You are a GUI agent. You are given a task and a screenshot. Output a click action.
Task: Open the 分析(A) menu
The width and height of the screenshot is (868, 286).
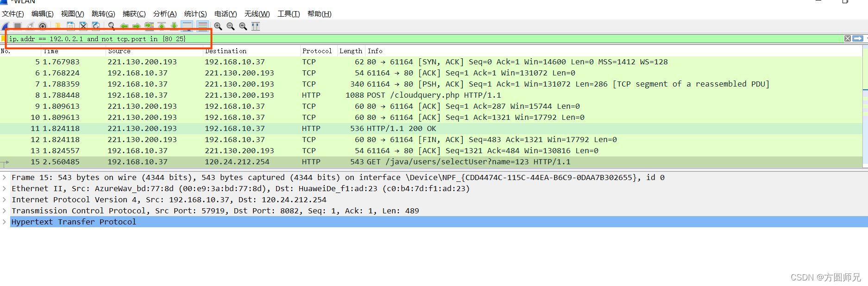(165, 14)
